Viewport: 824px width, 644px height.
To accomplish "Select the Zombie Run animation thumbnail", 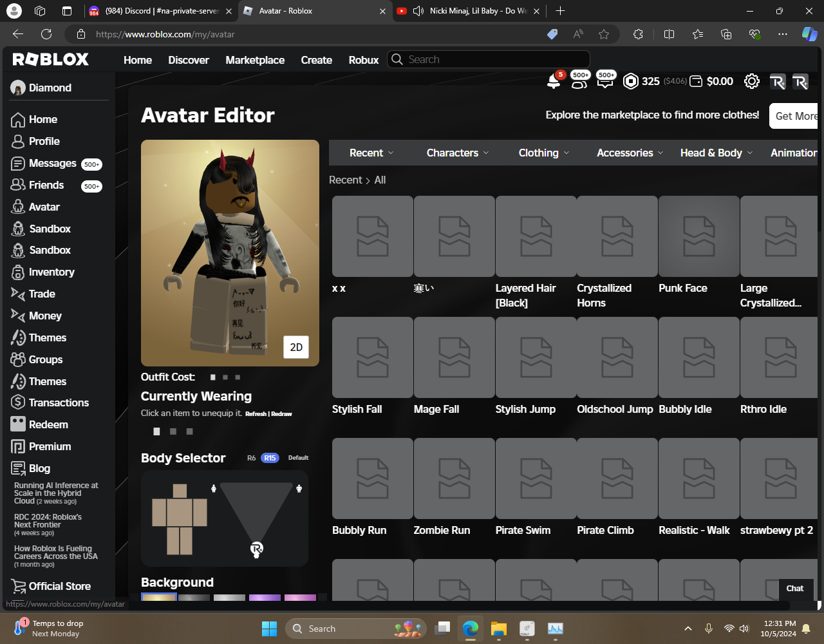I will [454, 478].
